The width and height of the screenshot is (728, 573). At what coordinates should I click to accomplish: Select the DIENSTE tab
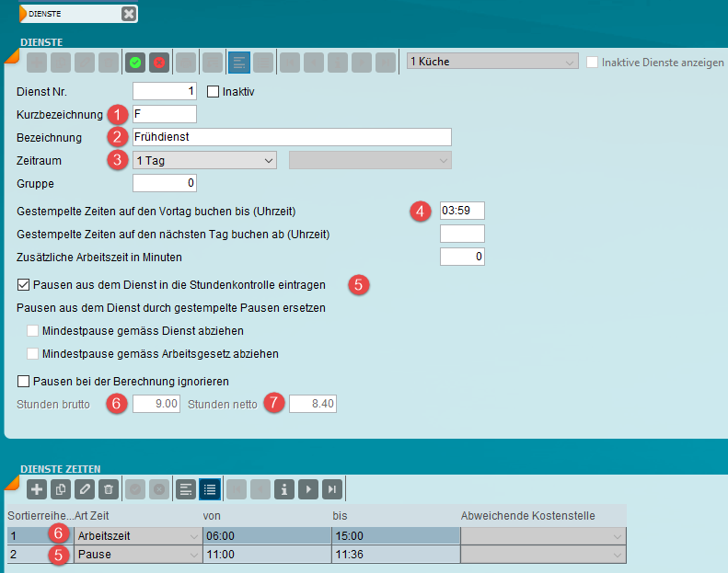[x=69, y=13]
